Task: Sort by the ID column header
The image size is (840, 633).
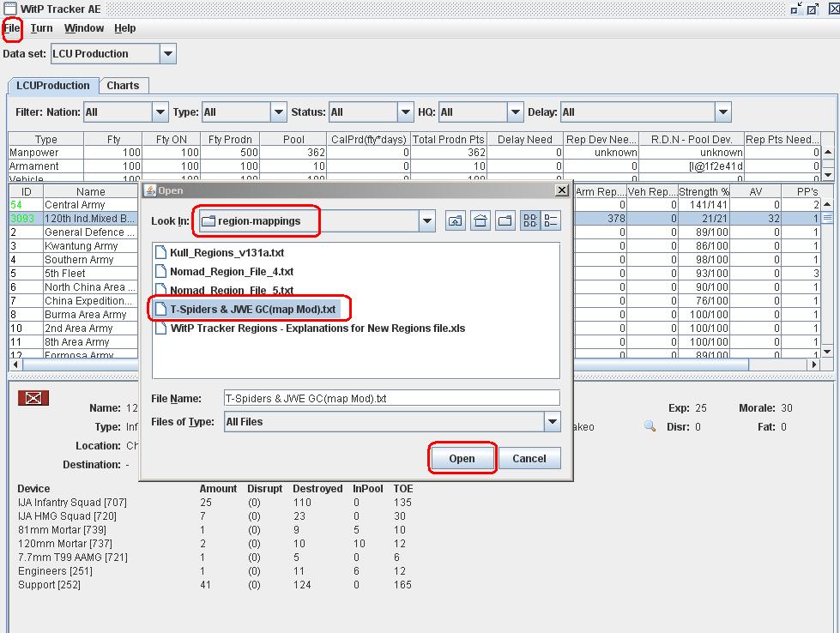Action: pos(26,191)
